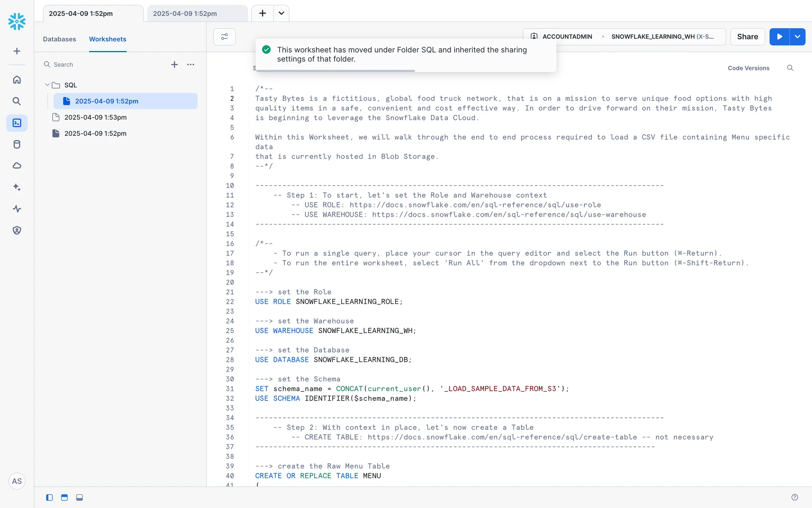Open the Admin shield icon
The height and width of the screenshot is (508, 812).
pos(17,230)
